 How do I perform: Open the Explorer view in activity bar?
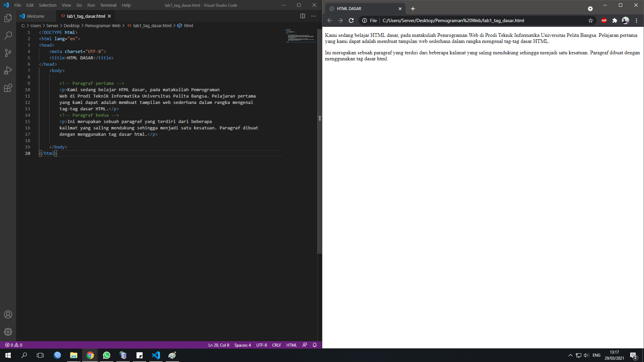pos(8,18)
